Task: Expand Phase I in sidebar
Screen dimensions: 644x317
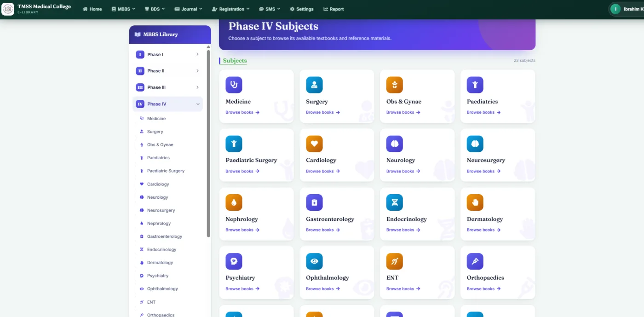Action: tap(167, 54)
